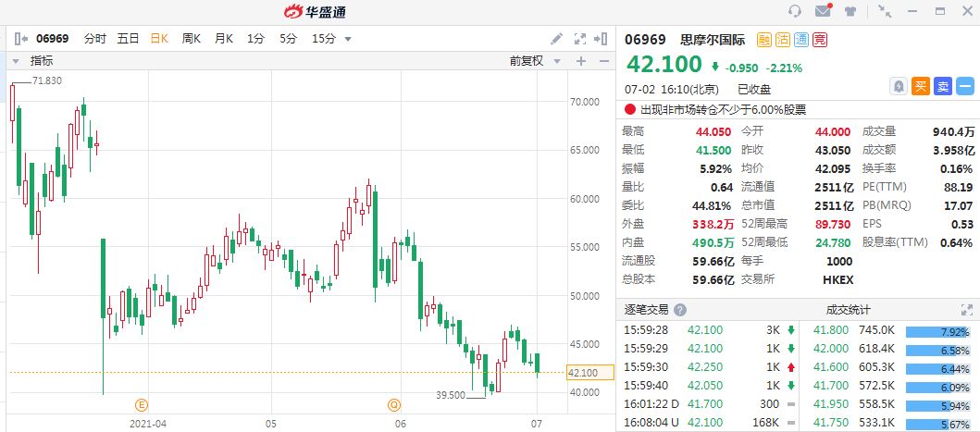Click the 沽 short-sell tag badge
980x432 pixels.
click(x=783, y=40)
